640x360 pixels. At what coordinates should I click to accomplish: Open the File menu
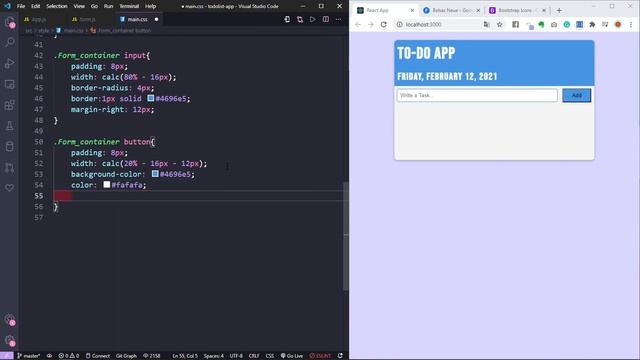[x=21, y=6]
